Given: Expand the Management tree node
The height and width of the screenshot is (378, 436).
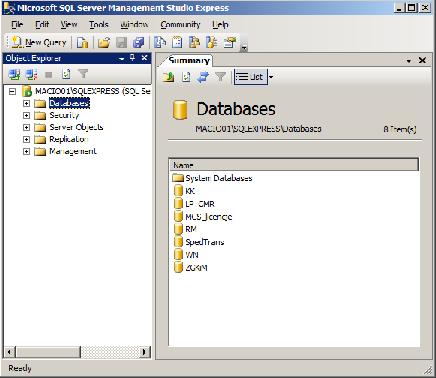Looking at the screenshot, I should pos(26,151).
